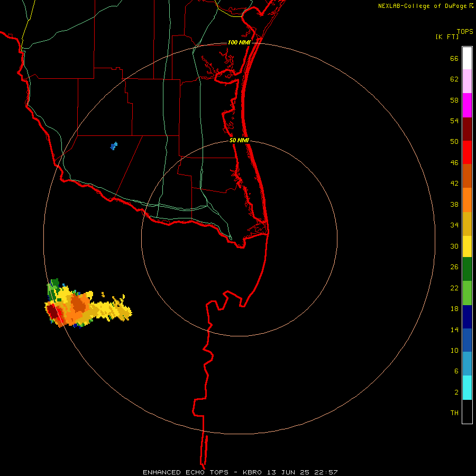476x476 pixels.
Task: Click the 14 legend value label
Action: pos(454,329)
